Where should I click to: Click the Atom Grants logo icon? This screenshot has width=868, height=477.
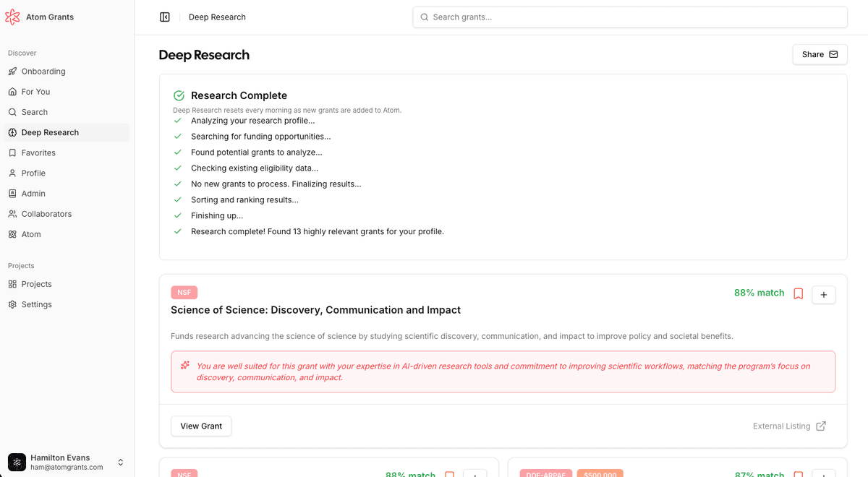(12, 17)
